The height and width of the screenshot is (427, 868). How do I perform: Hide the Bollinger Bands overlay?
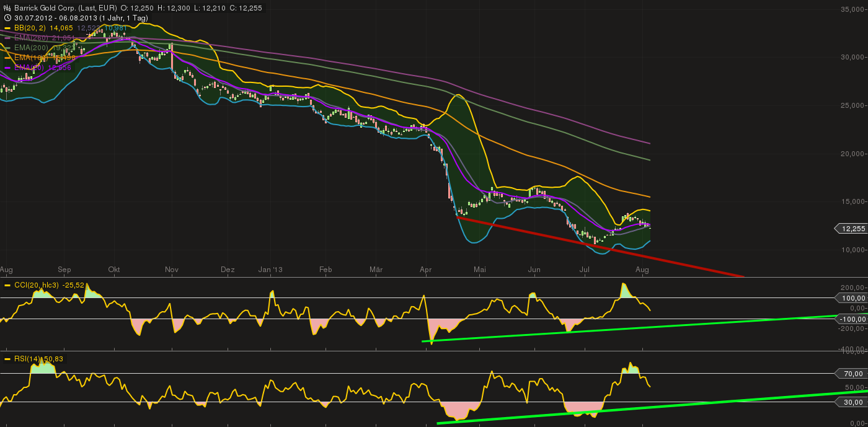[x=7, y=28]
